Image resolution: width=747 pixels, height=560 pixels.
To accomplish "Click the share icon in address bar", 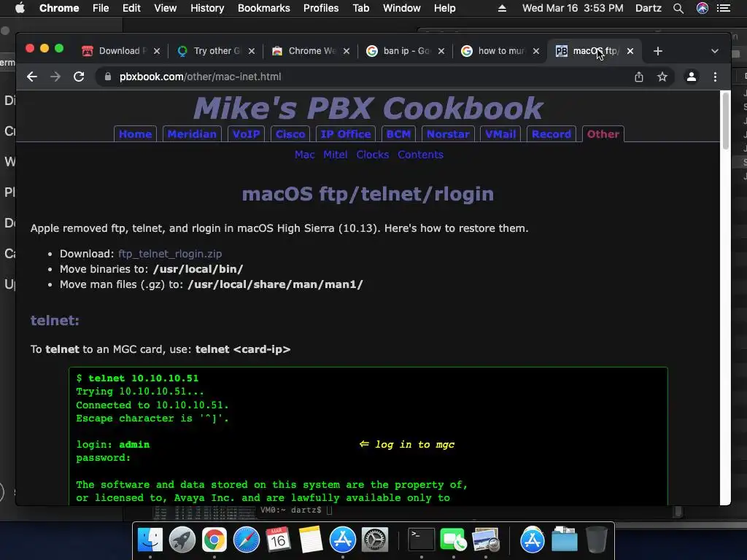I will pos(639,77).
